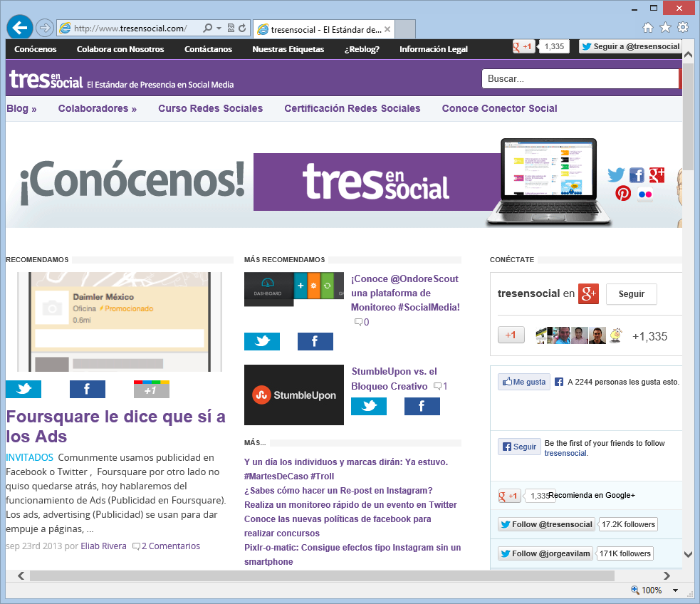Viewport: 700px width, 604px height.
Task: Click the Facebook icon in banner
Action: click(x=637, y=175)
